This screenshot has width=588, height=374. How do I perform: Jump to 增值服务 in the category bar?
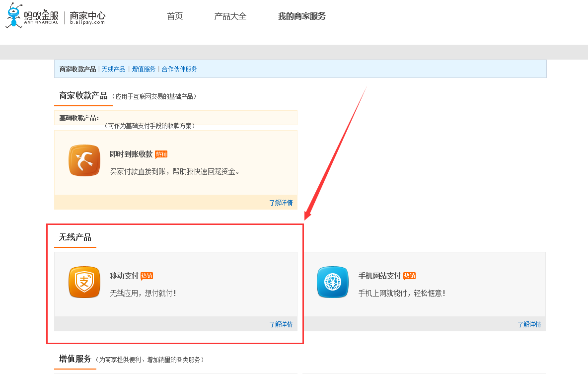(x=144, y=69)
